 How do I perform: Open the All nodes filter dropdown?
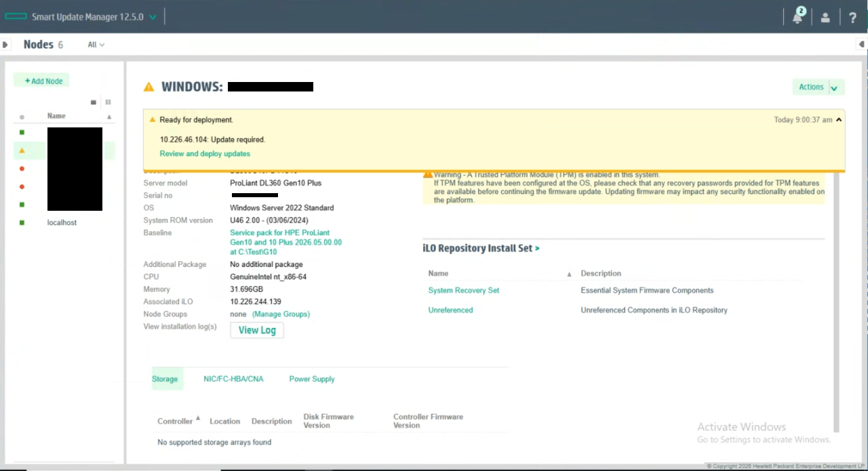[x=96, y=45]
